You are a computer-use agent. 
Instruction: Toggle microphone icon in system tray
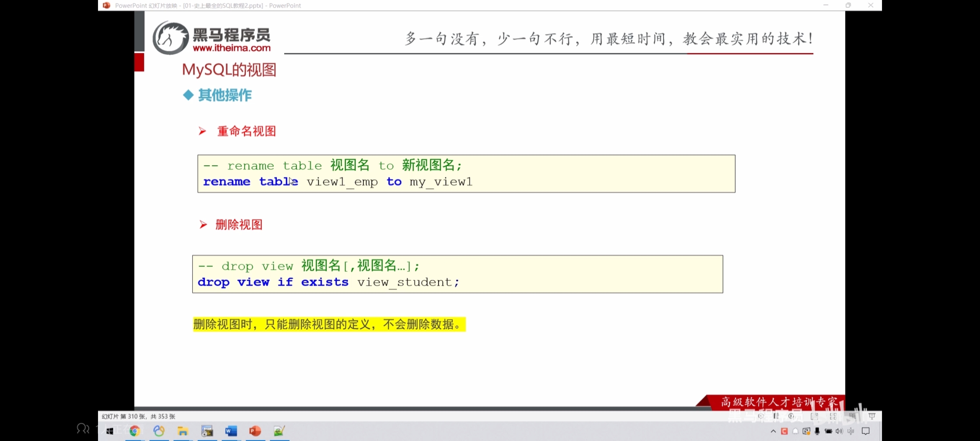(817, 431)
